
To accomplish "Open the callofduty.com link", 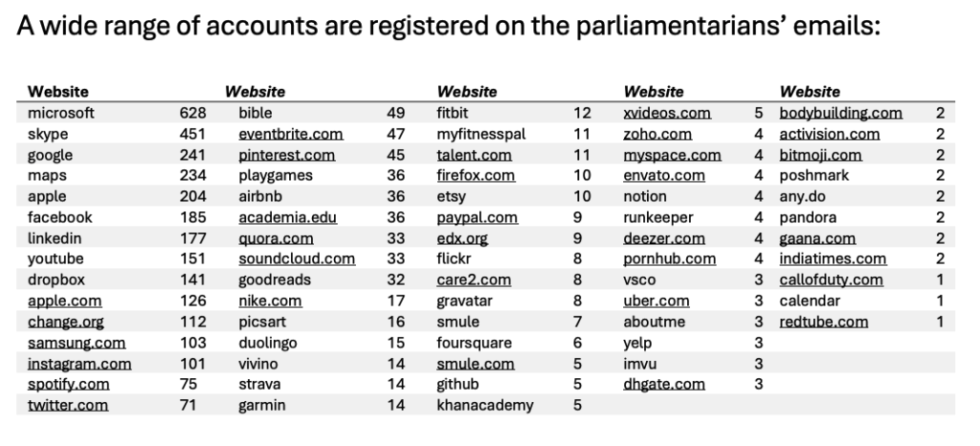I will [x=832, y=279].
